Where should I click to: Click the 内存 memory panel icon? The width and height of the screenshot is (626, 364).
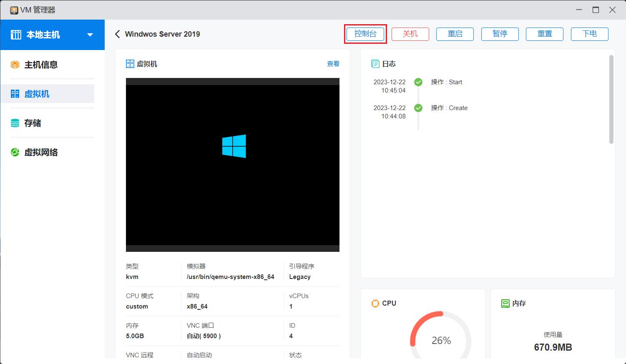click(x=505, y=303)
